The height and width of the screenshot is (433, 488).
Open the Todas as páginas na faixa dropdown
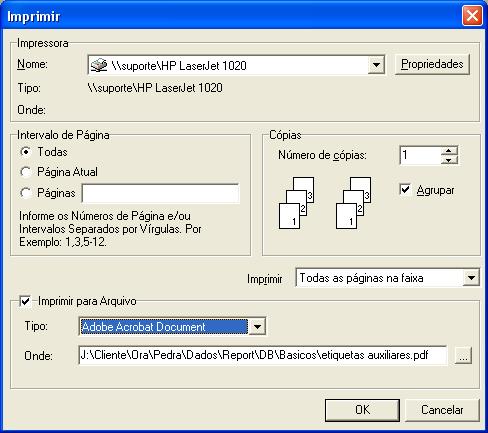[471, 278]
